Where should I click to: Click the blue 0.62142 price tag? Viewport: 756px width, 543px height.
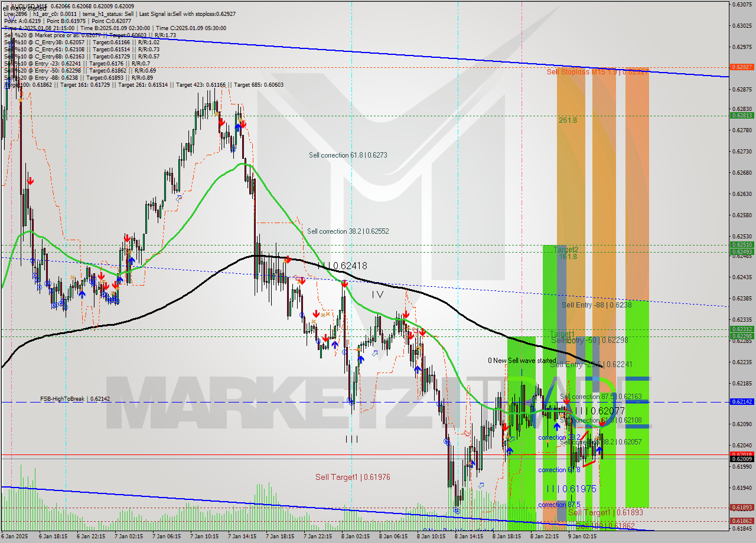coord(742,402)
